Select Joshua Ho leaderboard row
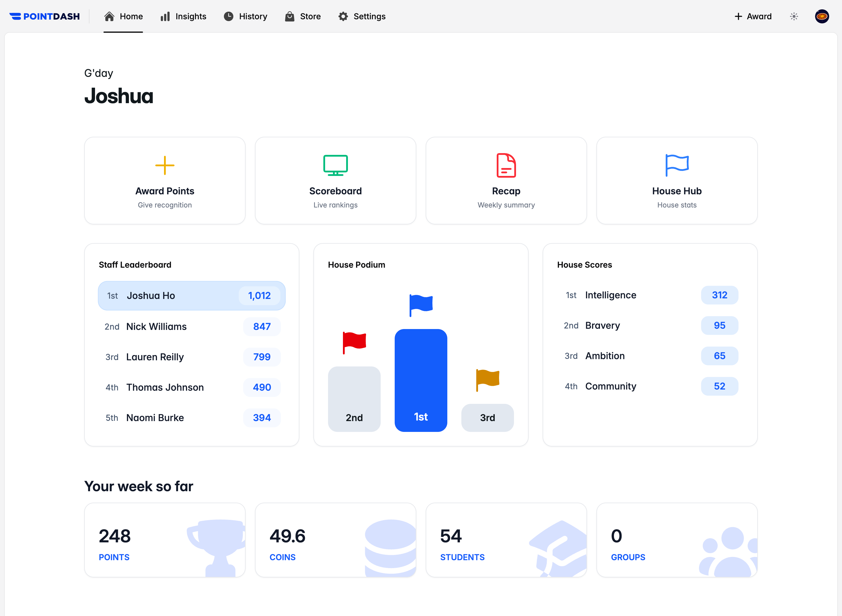The height and width of the screenshot is (616, 842). click(191, 296)
